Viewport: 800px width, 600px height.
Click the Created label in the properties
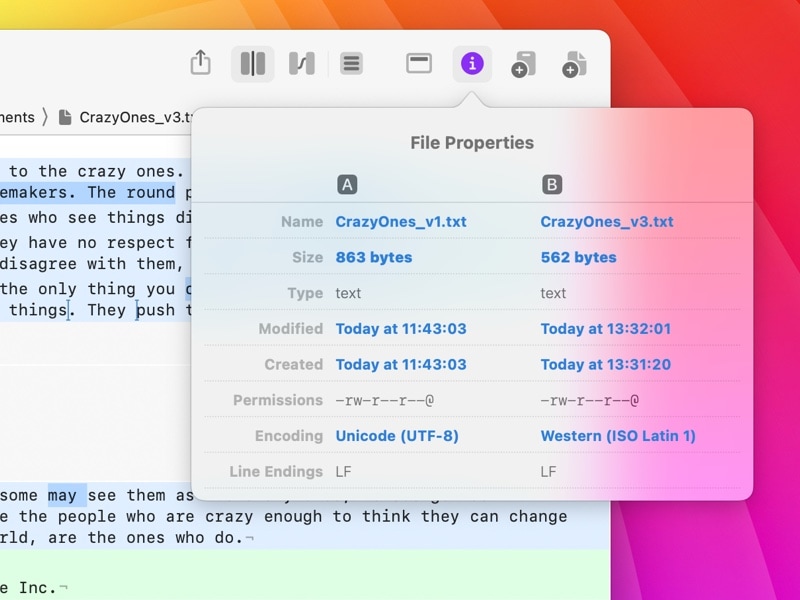(294, 364)
